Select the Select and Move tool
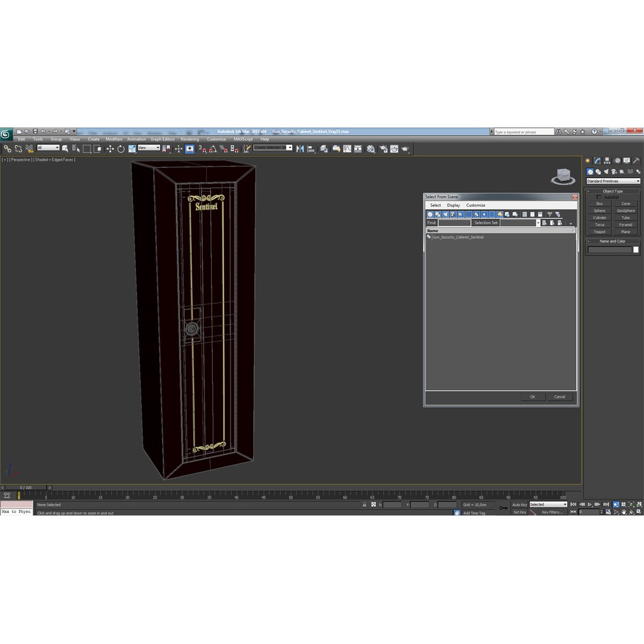Image resolution: width=644 pixels, height=644 pixels. (x=110, y=149)
